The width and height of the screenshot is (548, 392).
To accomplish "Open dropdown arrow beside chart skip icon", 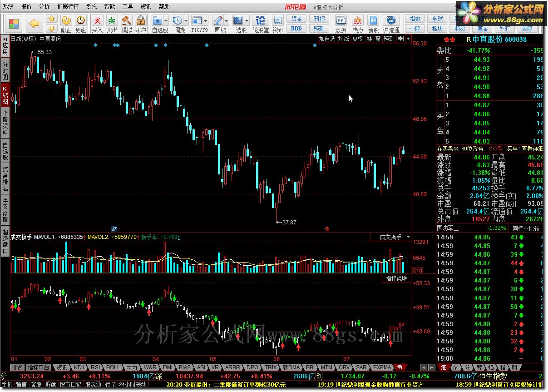I will tap(408, 39).
